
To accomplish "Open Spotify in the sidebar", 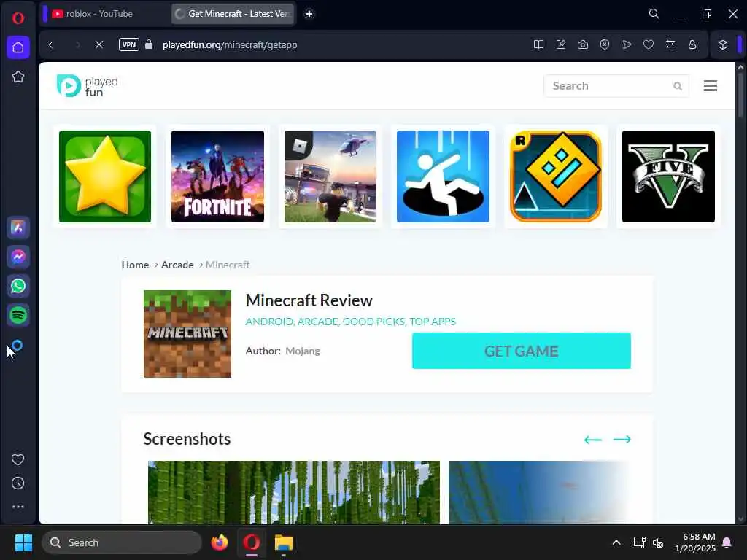I will coord(18,315).
